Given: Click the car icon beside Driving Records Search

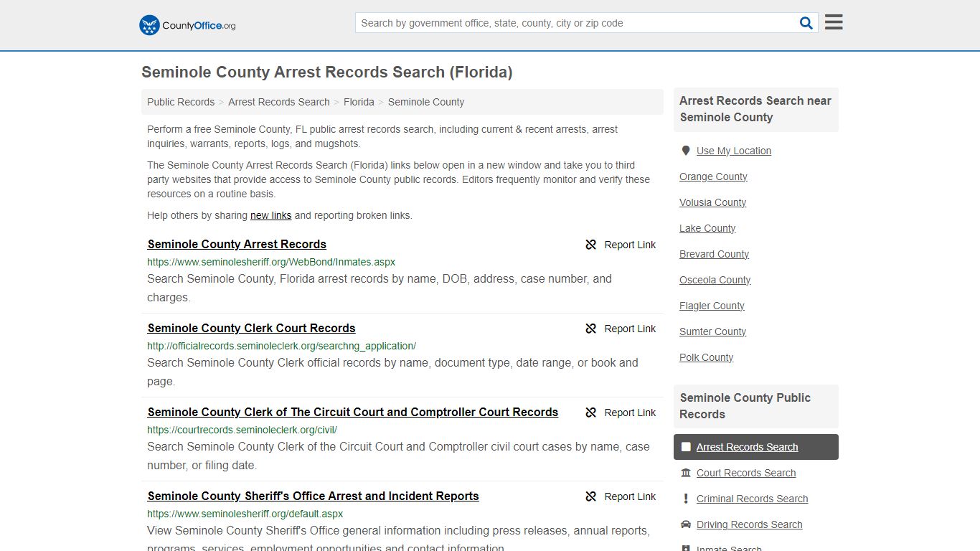Looking at the screenshot, I should (x=686, y=524).
